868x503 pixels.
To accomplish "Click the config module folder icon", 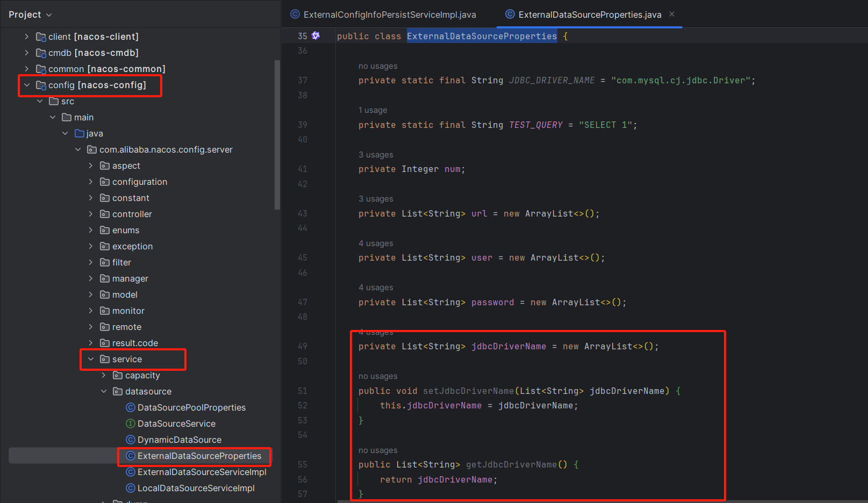I will click(41, 85).
